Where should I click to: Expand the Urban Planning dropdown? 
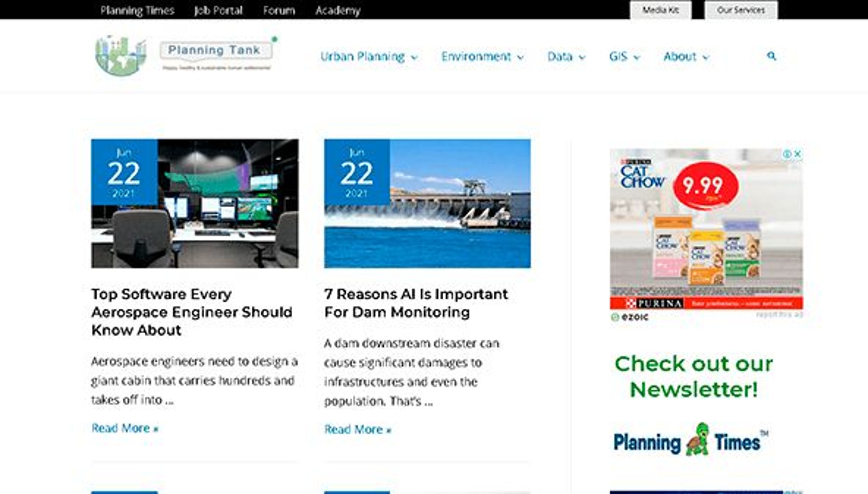pyautogui.click(x=414, y=57)
